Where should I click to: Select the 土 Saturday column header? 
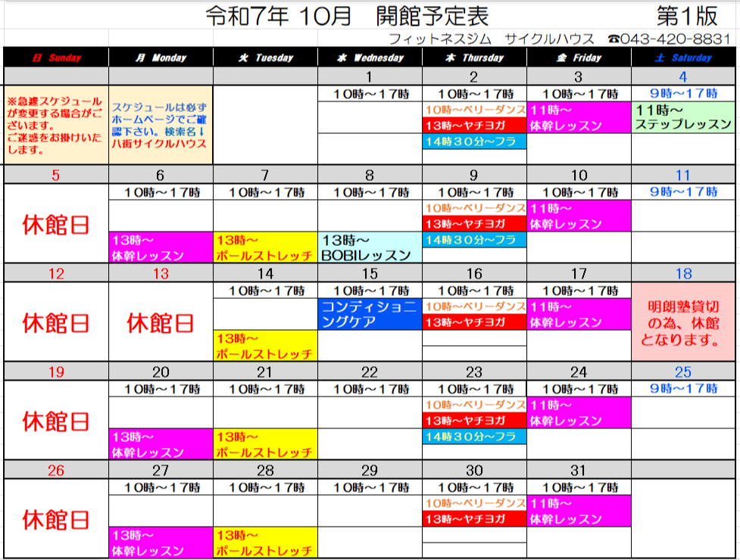tap(683, 58)
